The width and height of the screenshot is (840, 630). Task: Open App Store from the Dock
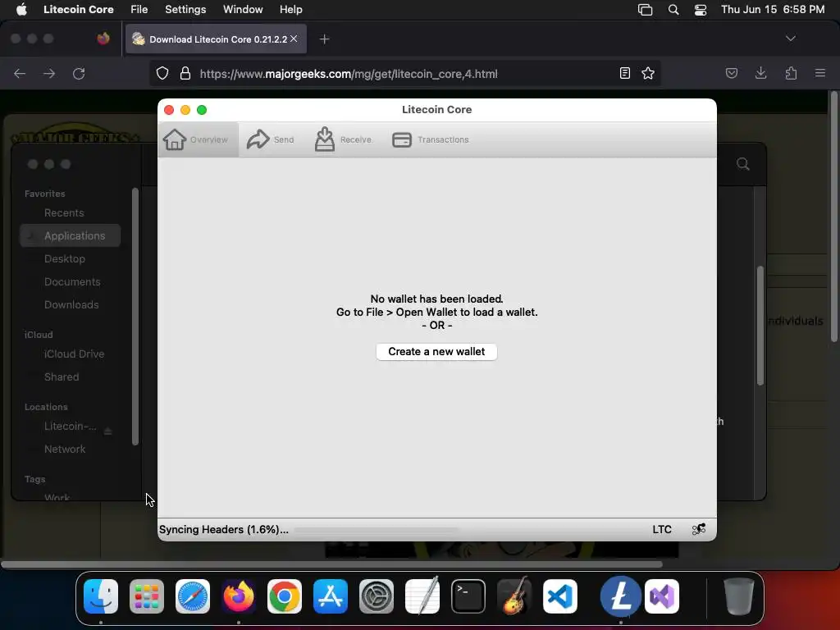tap(331, 596)
